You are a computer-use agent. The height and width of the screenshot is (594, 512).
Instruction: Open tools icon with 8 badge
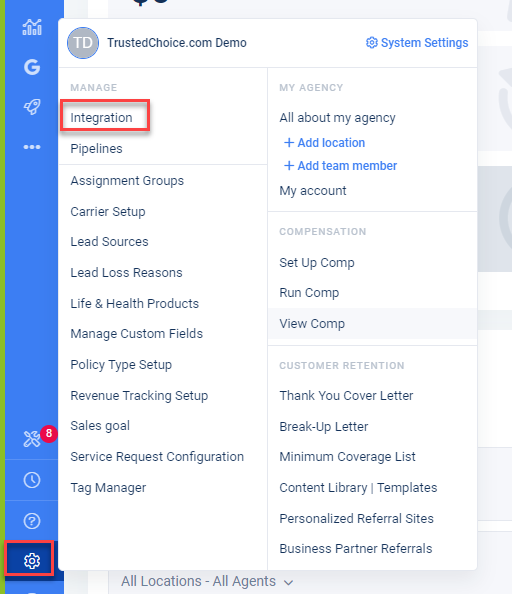pyautogui.click(x=32, y=439)
